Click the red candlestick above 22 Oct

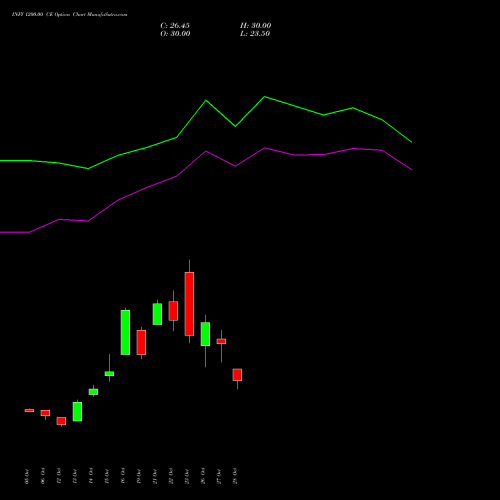tap(173, 311)
